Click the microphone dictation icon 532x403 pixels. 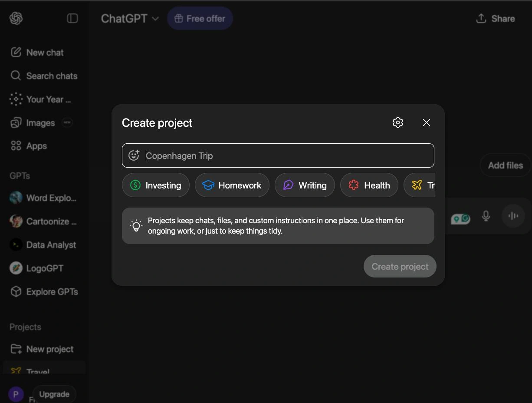tap(486, 216)
